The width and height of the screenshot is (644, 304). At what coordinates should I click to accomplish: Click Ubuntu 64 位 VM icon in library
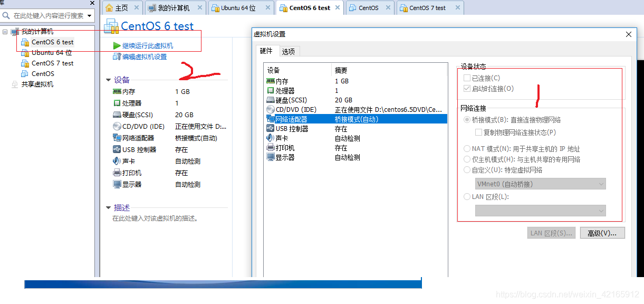click(25, 53)
